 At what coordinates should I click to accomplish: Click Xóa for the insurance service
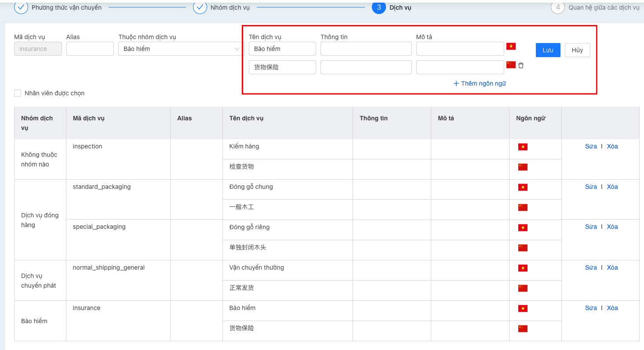(612, 308)
